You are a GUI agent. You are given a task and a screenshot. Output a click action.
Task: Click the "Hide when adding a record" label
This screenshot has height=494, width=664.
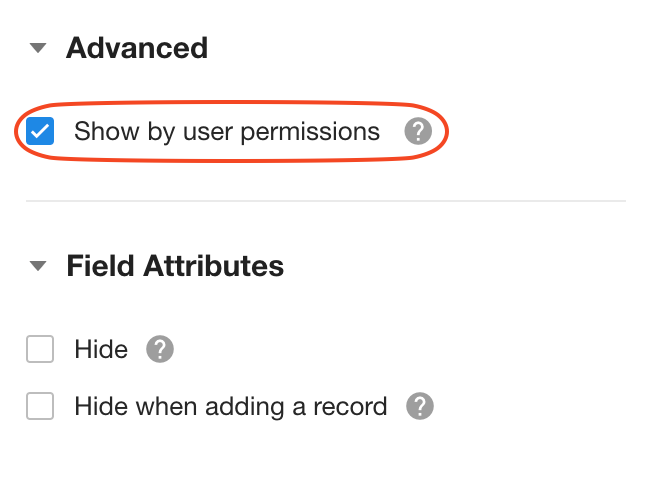(230, 407)
